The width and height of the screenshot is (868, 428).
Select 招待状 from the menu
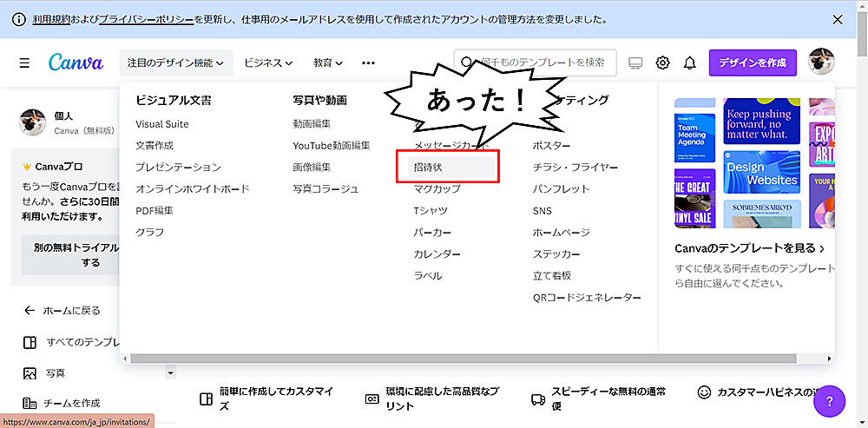coord(428,164)
